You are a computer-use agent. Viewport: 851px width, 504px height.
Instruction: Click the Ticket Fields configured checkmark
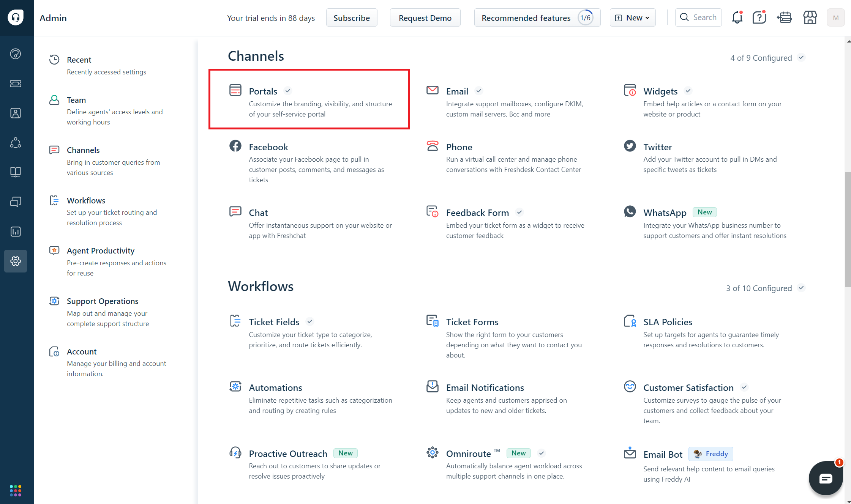[x=310, y=321]
